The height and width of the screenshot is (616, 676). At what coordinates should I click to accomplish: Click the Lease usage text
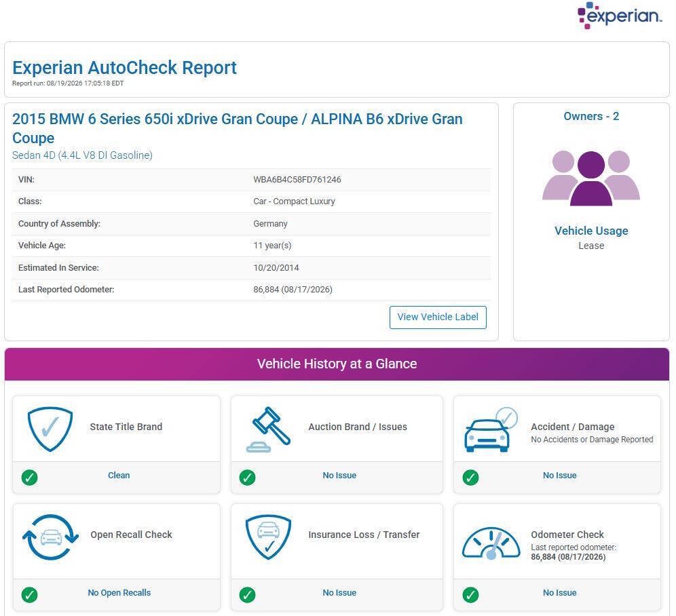(x=591, y=246)
